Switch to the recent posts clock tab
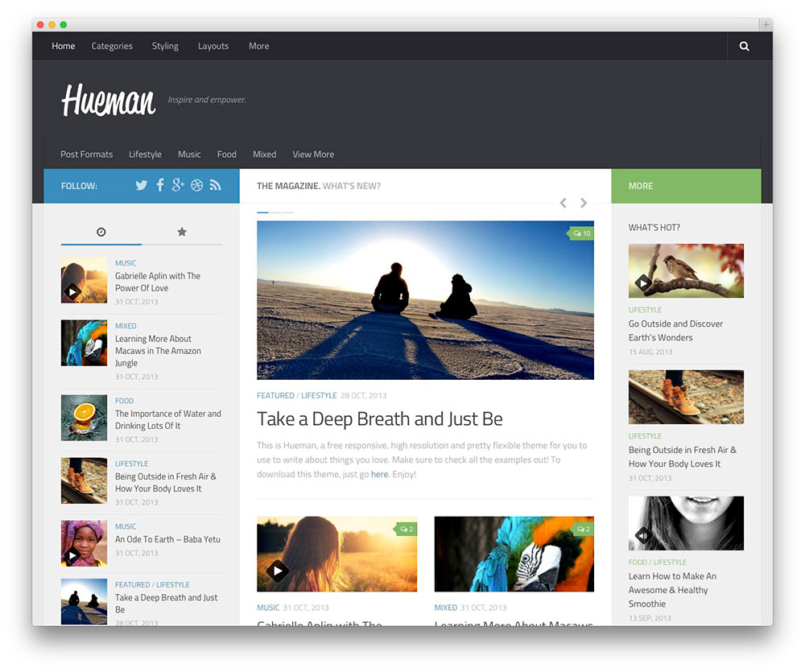Viewport: 805px width, 672px height. point(101,233)
